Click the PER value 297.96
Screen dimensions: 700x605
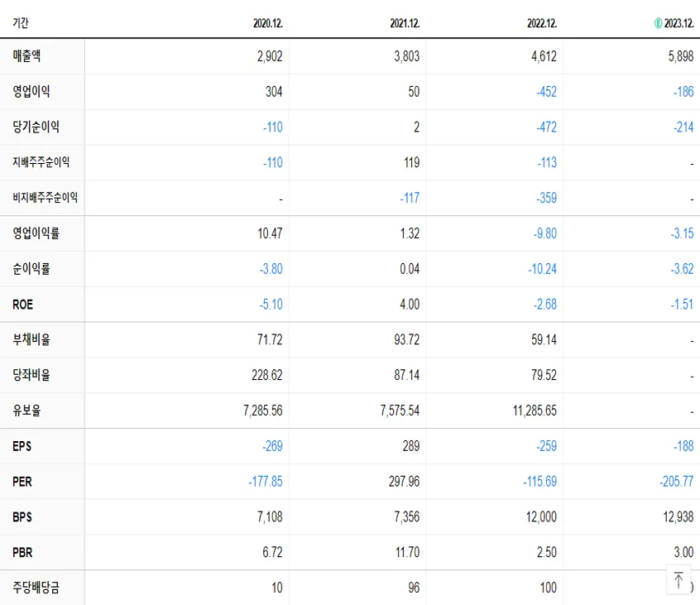(x=404, y=482)
